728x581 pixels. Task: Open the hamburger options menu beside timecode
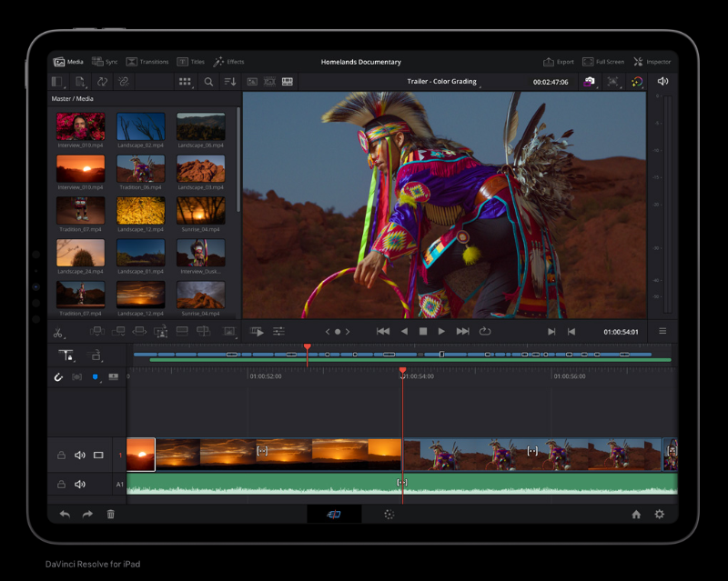click(x=662, y=332)
